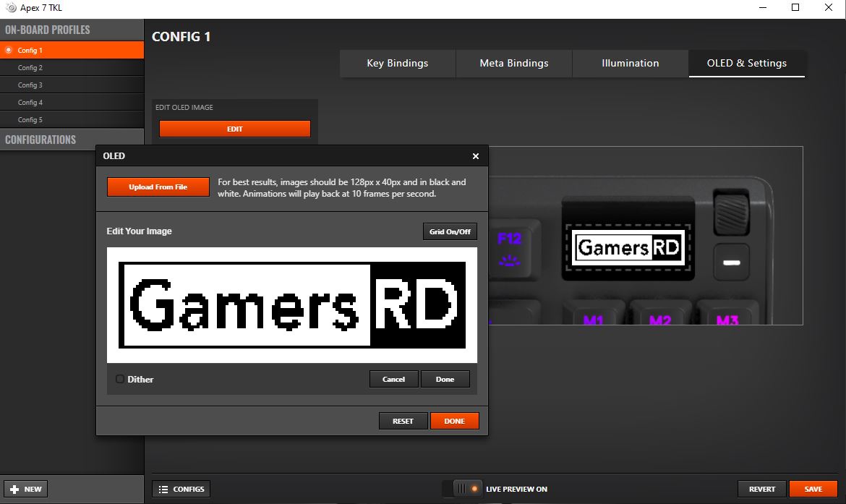Click Upload From File button
846x504 pixels.
[158, 187]
